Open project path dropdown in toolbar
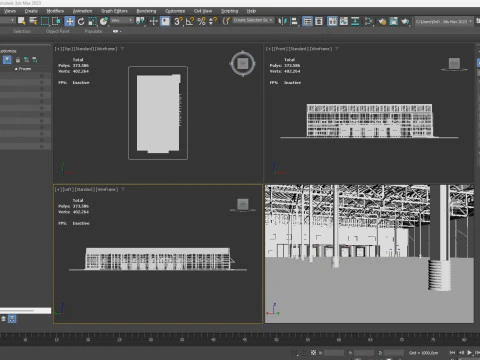 [x=444, y=21]
